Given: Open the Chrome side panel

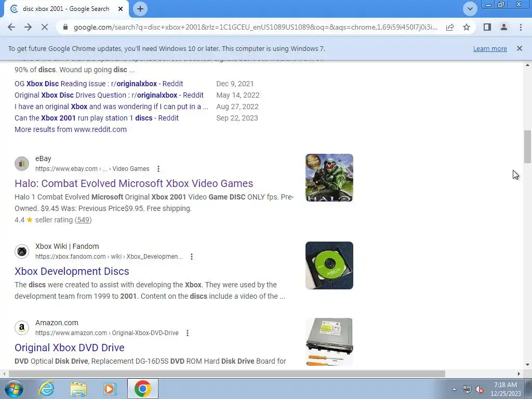Looking at the screenshot, I should pyautogui.click(x=487, y=27).
